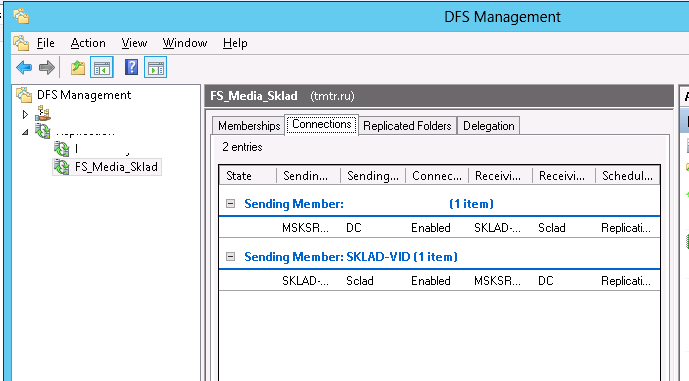Click SKLAD-... receiving member cell
Screen dimensions: 689x381
497,228
